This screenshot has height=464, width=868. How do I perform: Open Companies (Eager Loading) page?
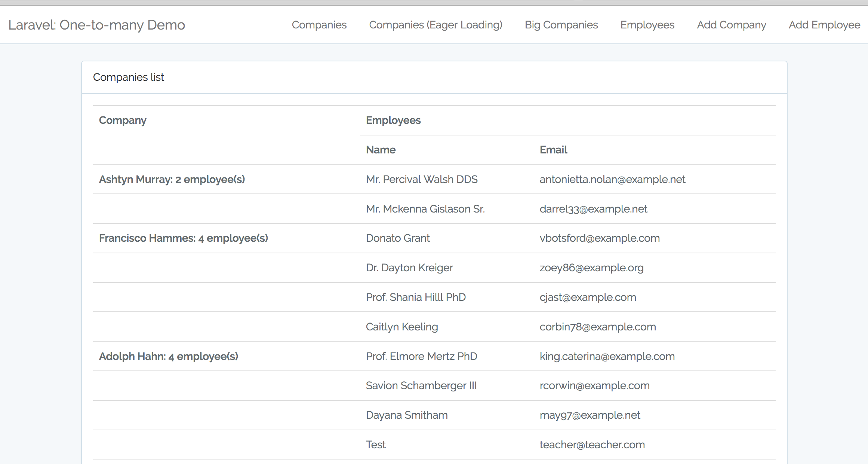coord(435,25)
